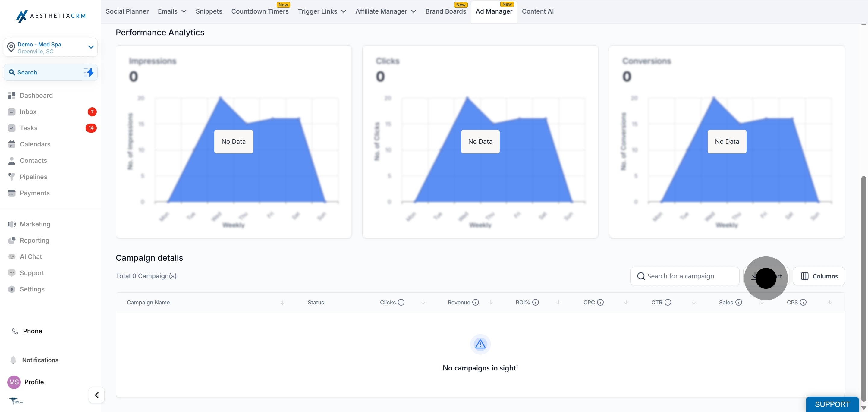Image resolution: width=868 pixels, height=412 pixels.
Task: Open the Content AI tab
Action: pos(537,11)
